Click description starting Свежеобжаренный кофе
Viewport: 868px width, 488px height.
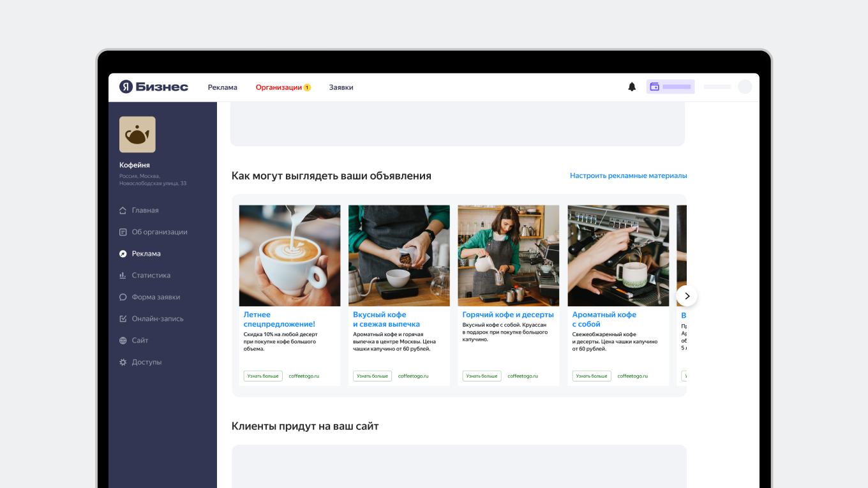click(x=615, y=342)
